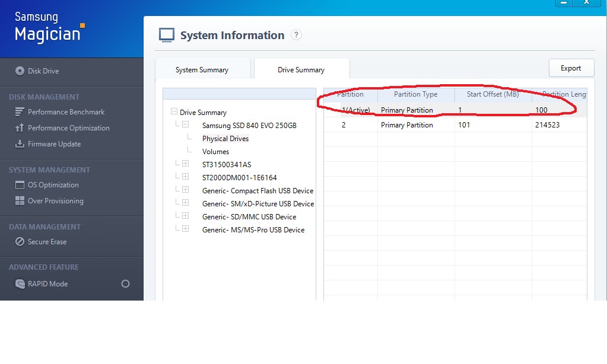Minimize the Samsung Magician window
This screenshot has height=364, width=607.
click(564, 3)
